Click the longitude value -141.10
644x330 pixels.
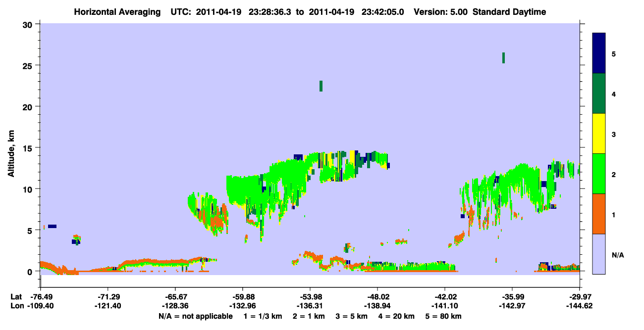click(445, 306)
